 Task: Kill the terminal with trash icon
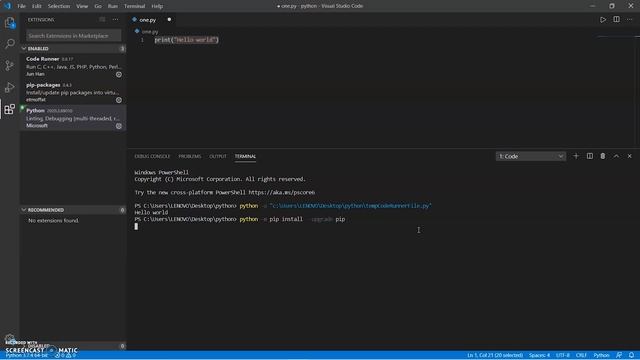(603, 156)
